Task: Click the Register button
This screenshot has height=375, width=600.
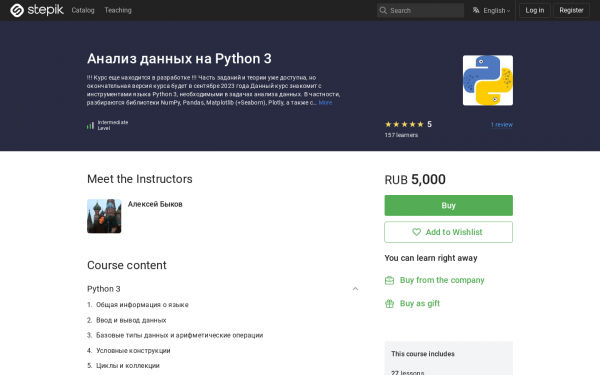Action: point(571,10)
